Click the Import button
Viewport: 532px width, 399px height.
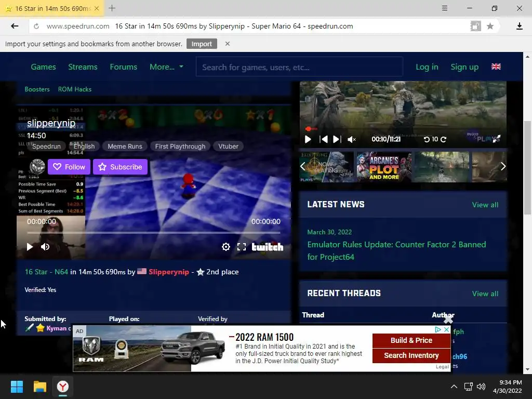pyautogui.click(x=202, y=44)
